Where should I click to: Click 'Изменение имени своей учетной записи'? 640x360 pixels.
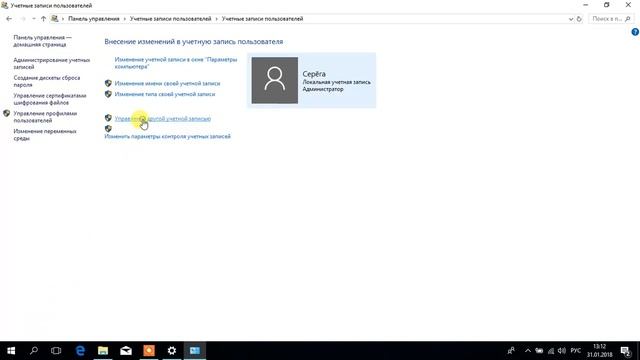click(x=167, y=83)
